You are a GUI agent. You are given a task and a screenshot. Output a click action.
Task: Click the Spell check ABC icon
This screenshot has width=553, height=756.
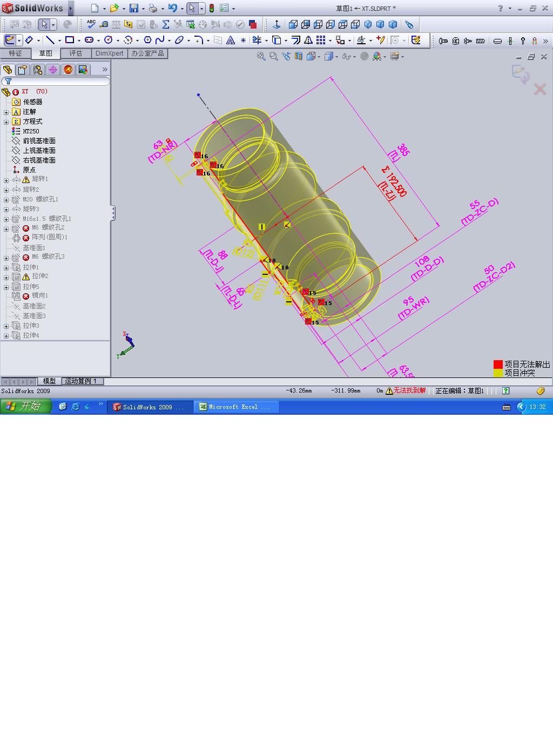91,24
